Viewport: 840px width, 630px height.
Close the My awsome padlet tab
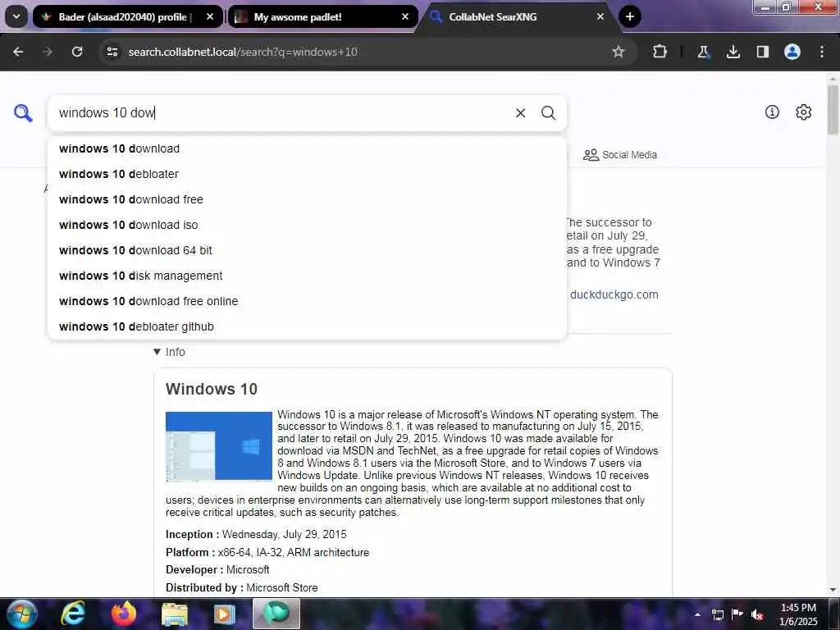pyautogui.click(x=405, y=16)
